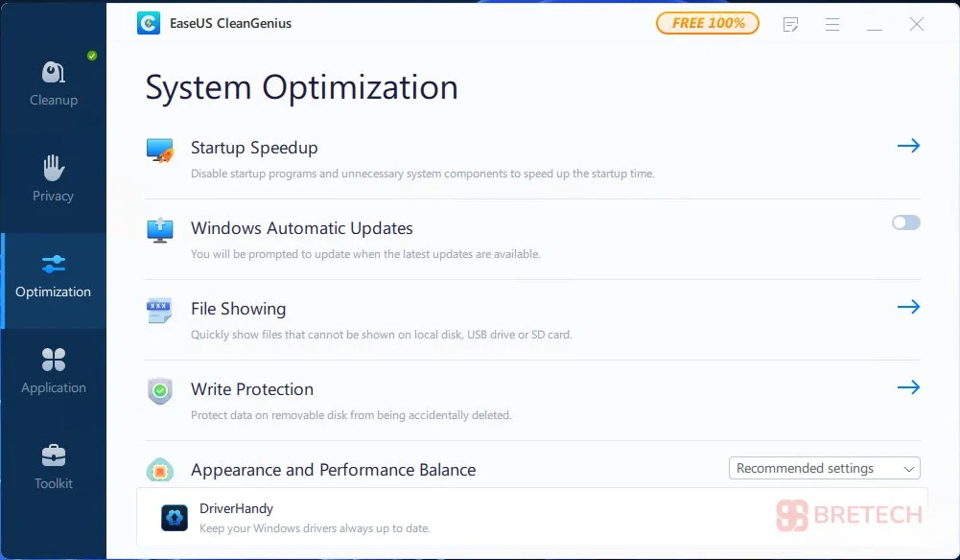Open the Toolkit tab in sidebar
Viewport: 960px width, 560px height.
coord(54,467)
